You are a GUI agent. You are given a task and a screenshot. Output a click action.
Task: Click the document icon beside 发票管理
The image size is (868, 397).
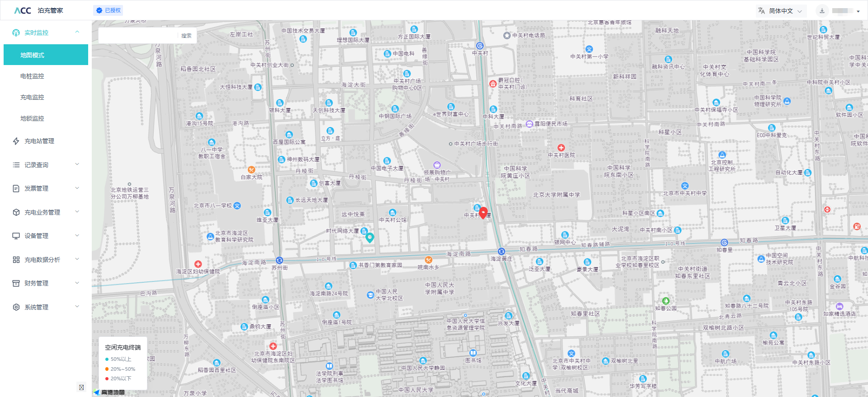click(16, 188)
